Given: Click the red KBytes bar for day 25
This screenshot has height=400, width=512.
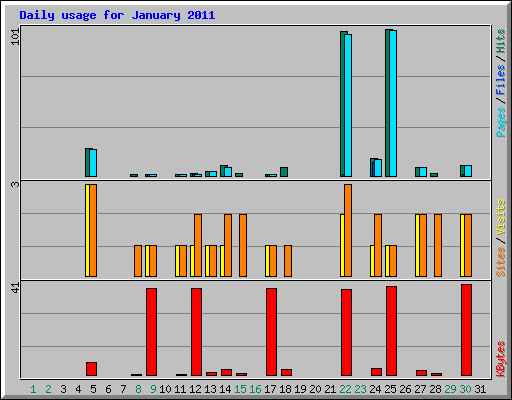Looking at the screenshot, I should 392,331.
